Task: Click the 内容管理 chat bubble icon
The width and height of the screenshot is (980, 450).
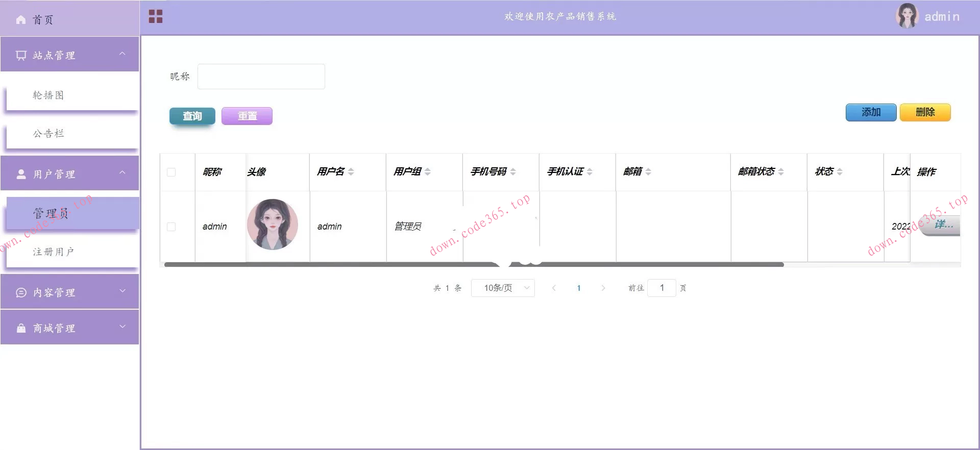Action: [21, 292]
